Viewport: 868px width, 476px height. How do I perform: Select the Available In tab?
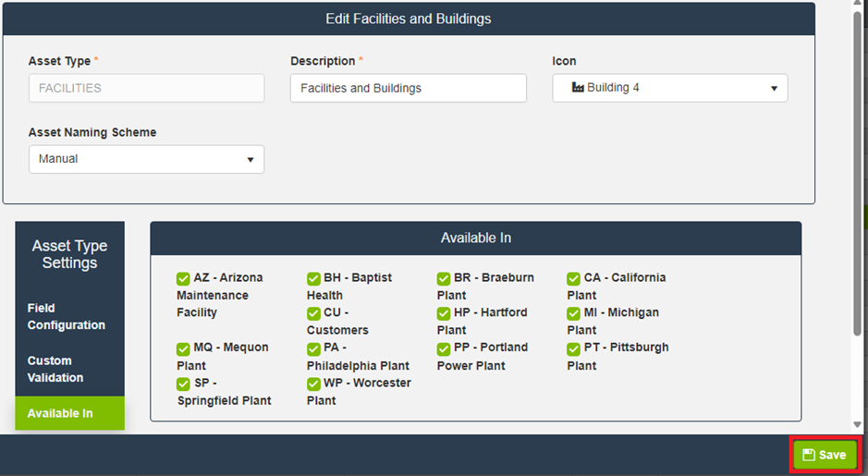tap(60, 413)
